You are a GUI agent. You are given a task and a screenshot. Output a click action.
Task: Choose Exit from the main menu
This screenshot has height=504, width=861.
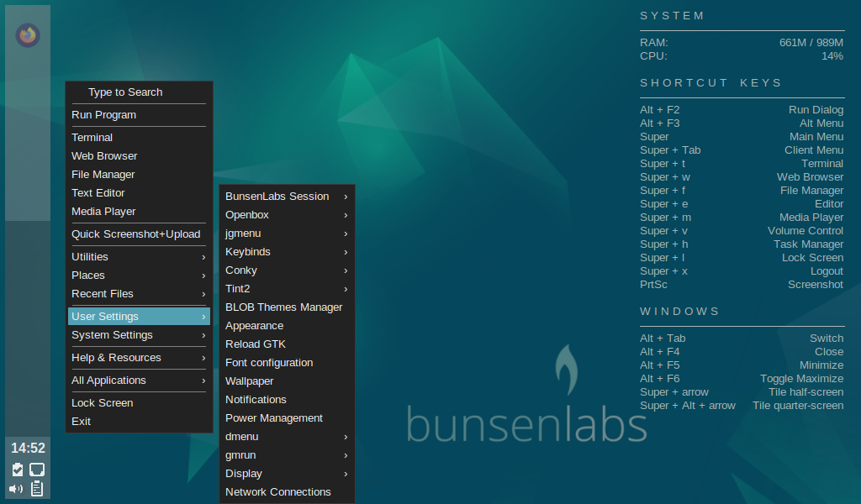[x=139, y=422]
